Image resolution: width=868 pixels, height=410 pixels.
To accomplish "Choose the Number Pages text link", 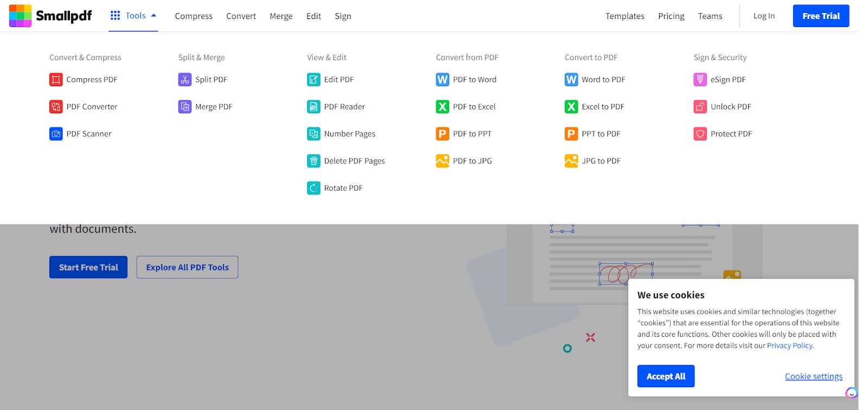I will tap(350, 134).
